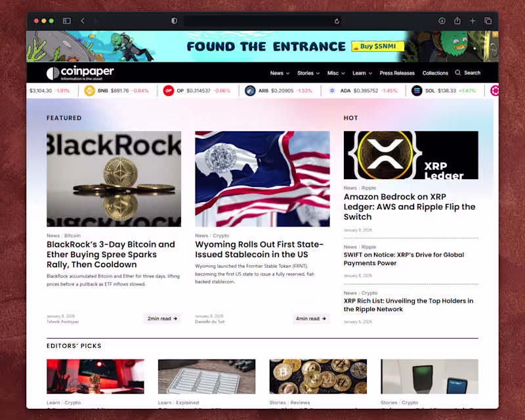Open the Wyoming flag article thumbnail
This screenshot has height=420, width=525.
262,179
